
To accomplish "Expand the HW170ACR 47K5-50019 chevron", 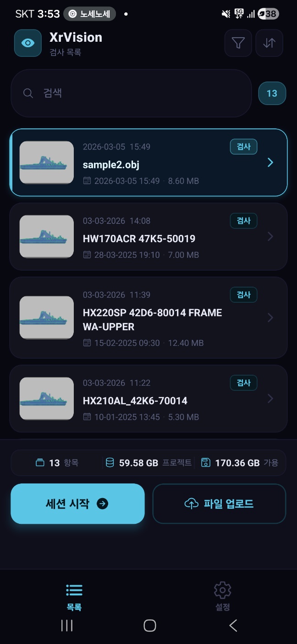I will pyautogui.click(x=270, y=236).
